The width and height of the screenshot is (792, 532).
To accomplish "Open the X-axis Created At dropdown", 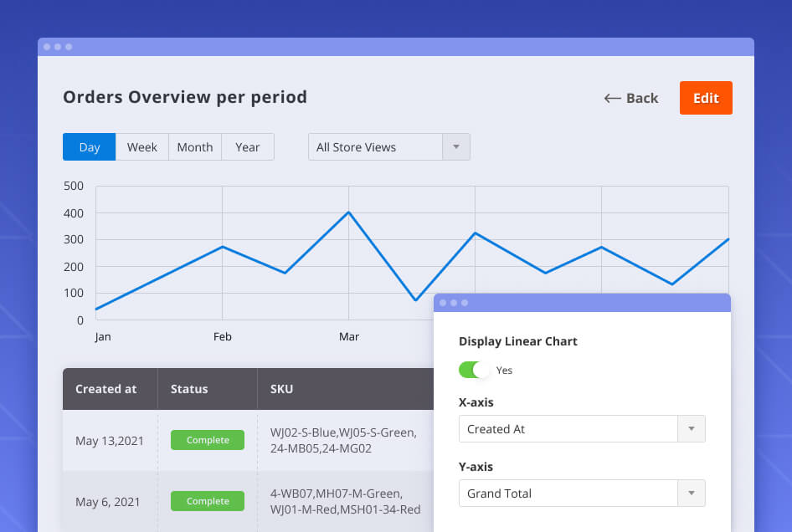I will point(568,429).
